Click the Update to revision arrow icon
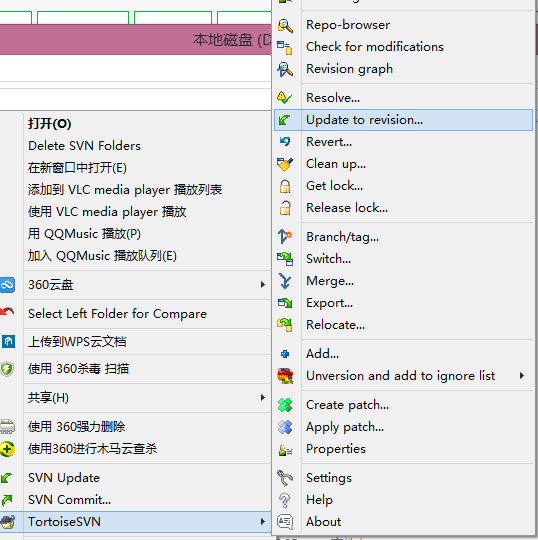 click(284, 120)
